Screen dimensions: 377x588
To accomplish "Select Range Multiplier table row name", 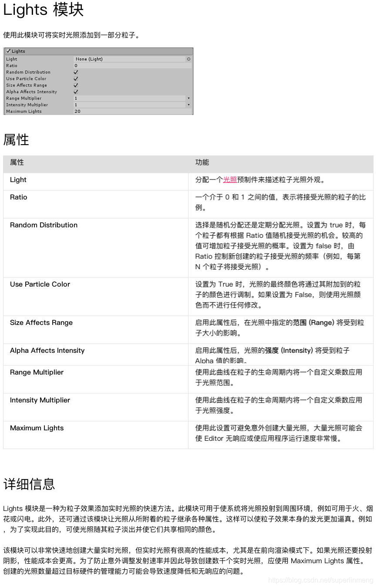I will [x=37, y=372].
